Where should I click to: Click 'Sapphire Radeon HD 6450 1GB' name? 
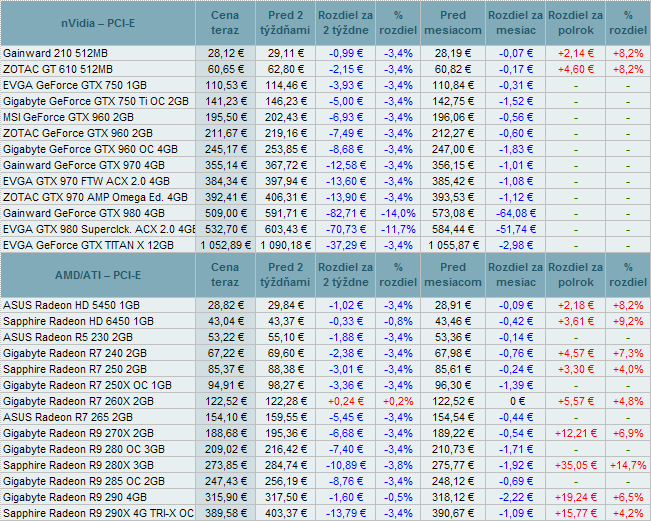click(78, 321)
